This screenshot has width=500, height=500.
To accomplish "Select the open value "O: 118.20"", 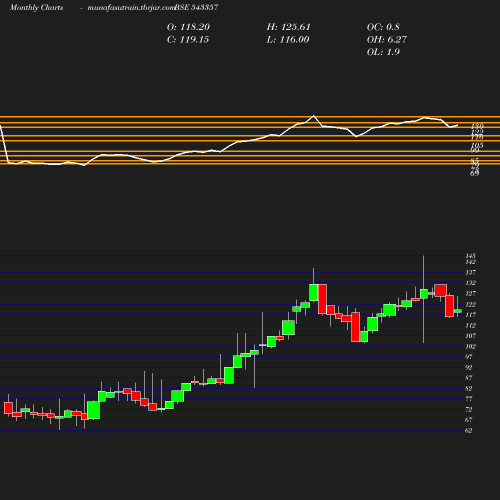I will 188,27.
